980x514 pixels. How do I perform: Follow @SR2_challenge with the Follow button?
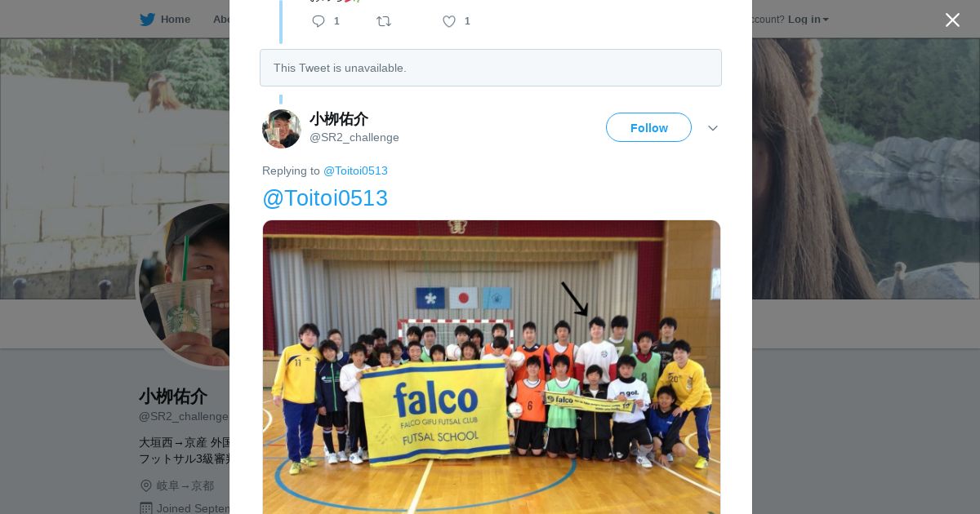pos(648,127)
